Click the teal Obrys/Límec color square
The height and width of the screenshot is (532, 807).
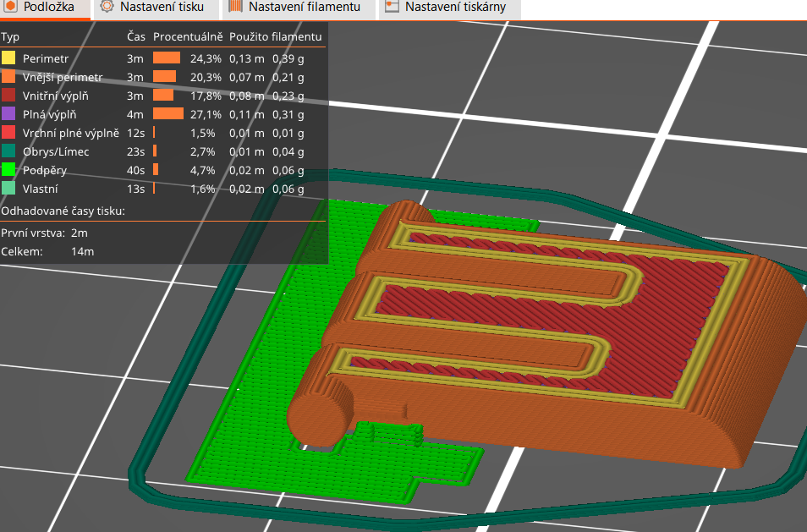[x=10, y=151]
